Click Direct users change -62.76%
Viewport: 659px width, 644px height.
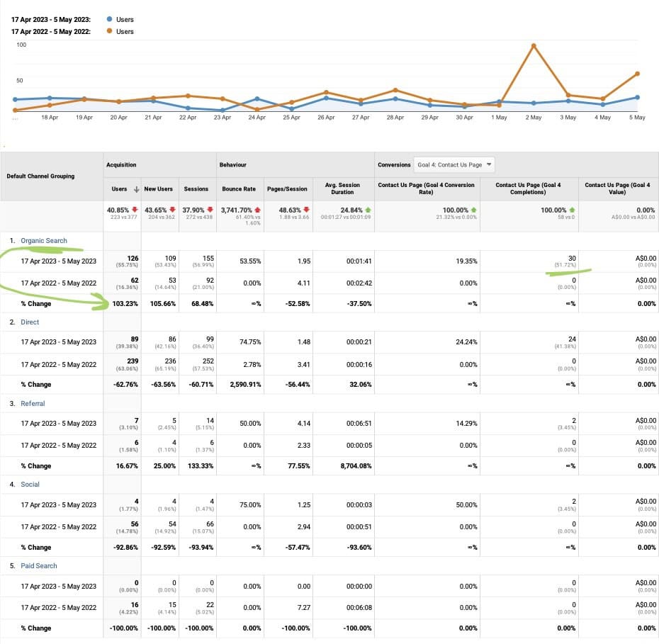click(x=125, y=385)
